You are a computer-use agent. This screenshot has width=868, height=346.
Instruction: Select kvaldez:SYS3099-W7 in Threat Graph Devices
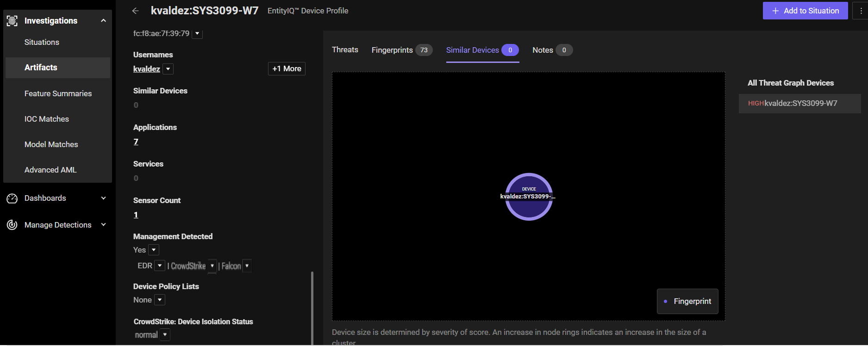[800, 104]
